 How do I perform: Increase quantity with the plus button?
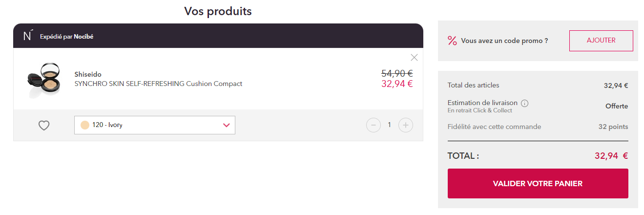pos(406,125)
